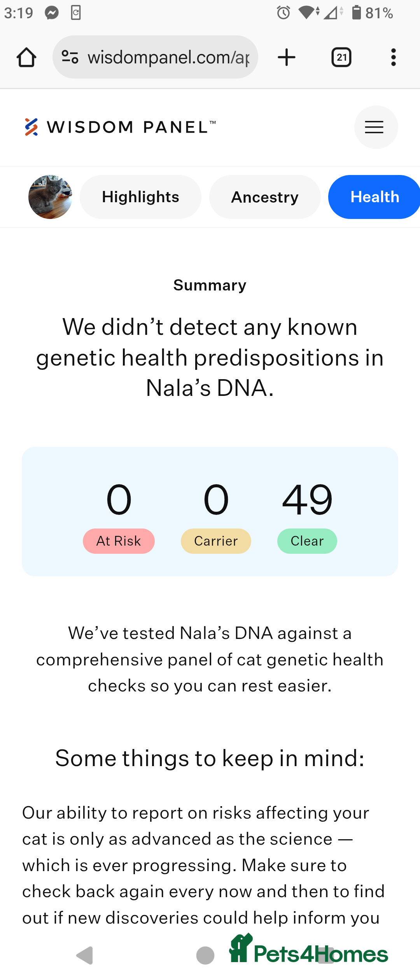Tap the green Clear badge
This screenshot has height=980, width=420.
coord(307,541)
